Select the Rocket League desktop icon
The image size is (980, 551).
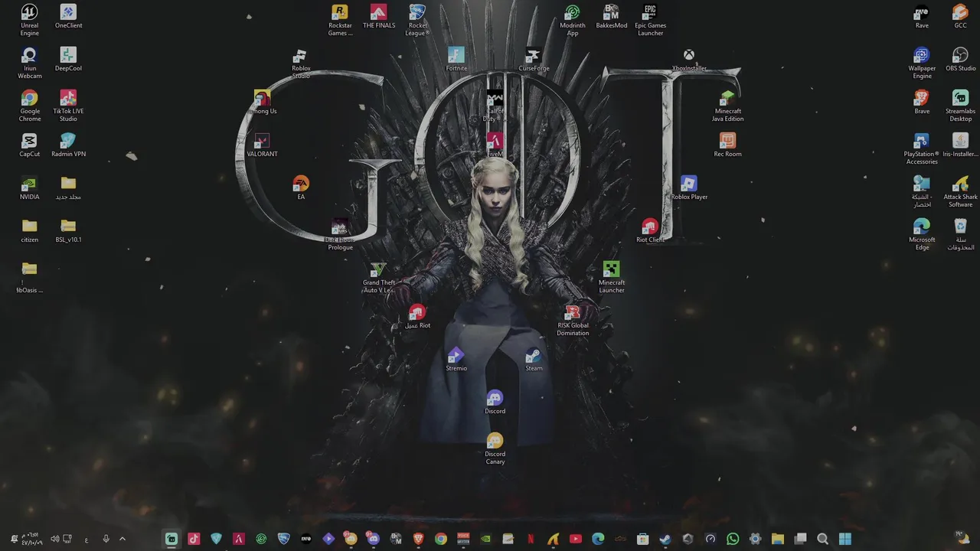pos(417,20)
